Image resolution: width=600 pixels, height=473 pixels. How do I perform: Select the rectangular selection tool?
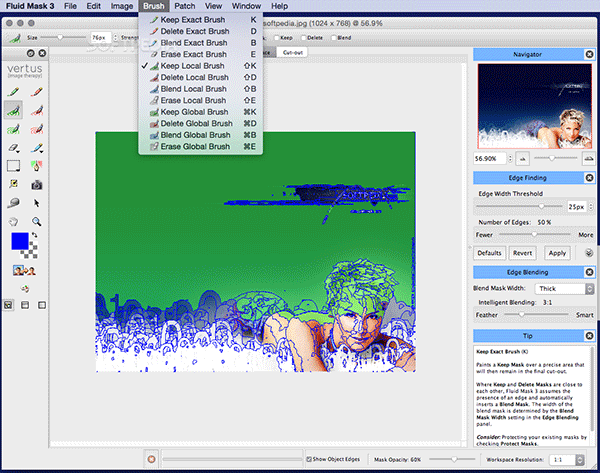pos(13,166)
